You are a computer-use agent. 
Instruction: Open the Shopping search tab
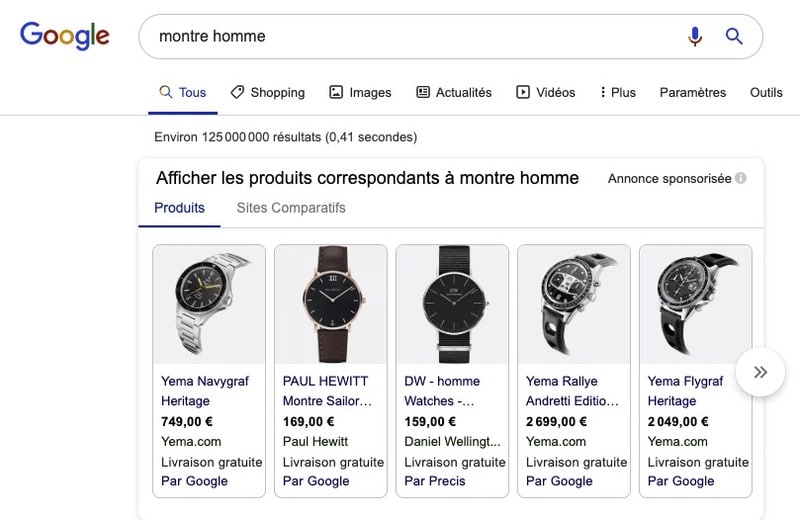[267, 92]
